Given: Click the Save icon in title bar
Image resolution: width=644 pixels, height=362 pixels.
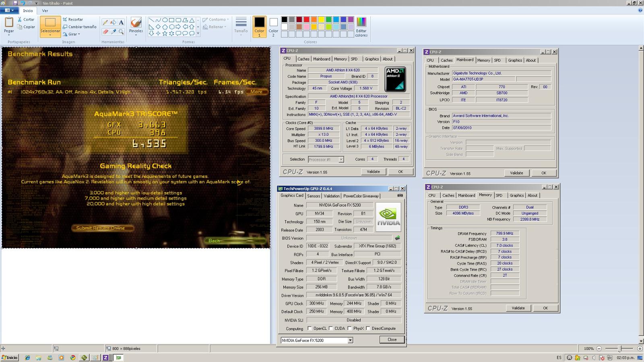Looking at the screenshot, I should point(15,3).
